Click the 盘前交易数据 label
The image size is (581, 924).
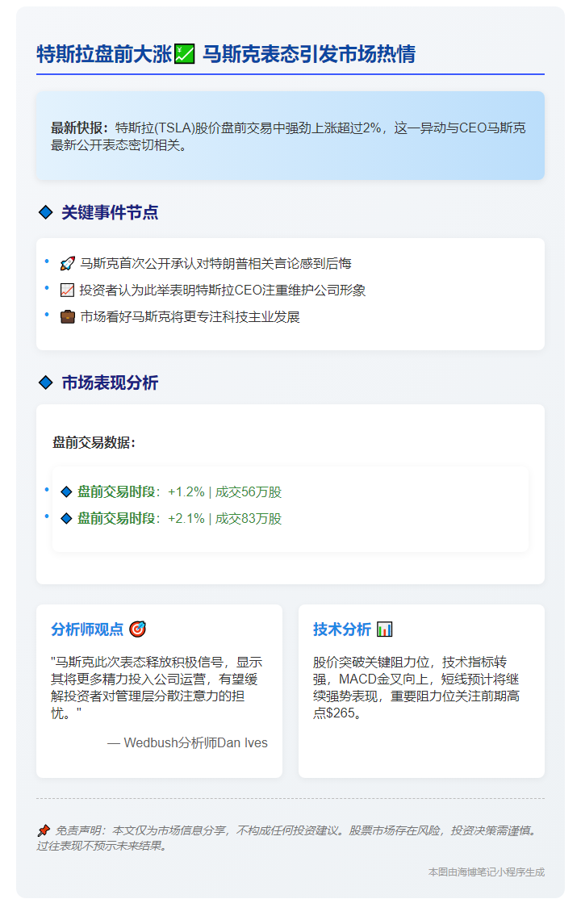click(x=94, y=442)
